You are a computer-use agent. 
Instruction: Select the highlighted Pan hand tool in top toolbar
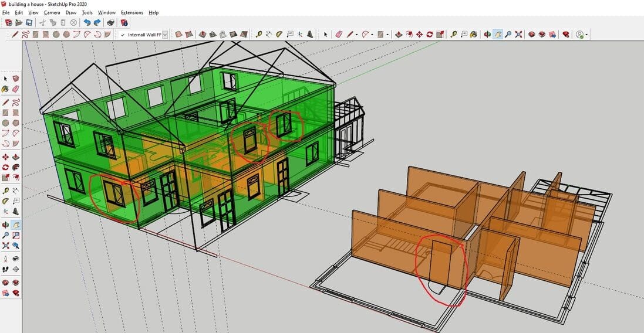pyautogui.click(x=498, y=35)
